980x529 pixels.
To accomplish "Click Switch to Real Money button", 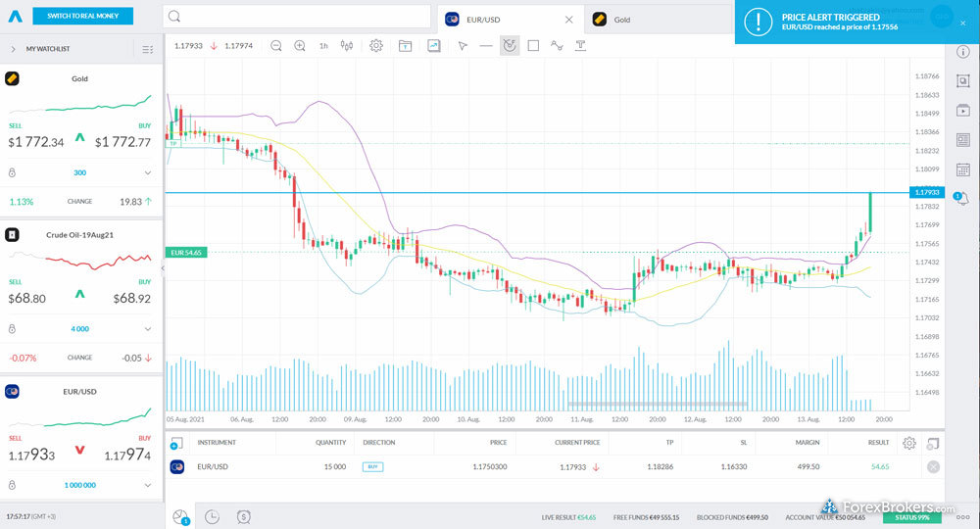I will pyautogui.click(x=82, y=17).
